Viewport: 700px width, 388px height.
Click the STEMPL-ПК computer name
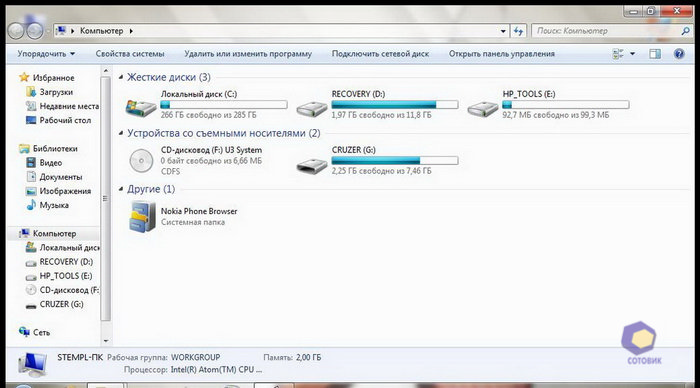pyautogui.click(x=80, y=357)
